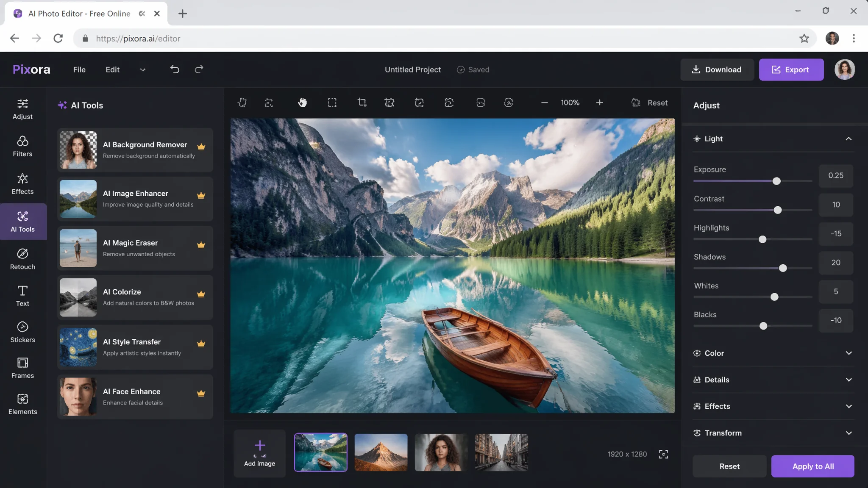868x488 pixels.
Task: Open the browser three-dot menu
Action: 854,39
